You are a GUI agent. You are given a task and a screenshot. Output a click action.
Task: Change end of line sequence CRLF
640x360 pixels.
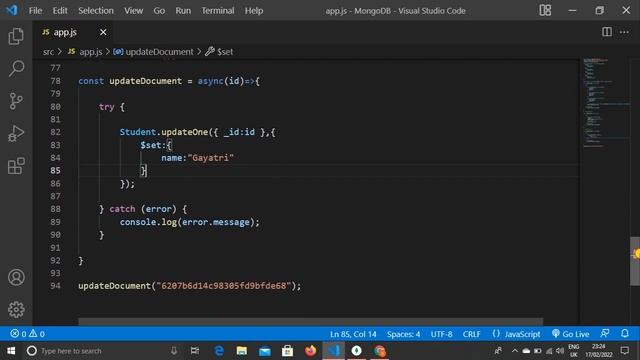coord(471,334)
